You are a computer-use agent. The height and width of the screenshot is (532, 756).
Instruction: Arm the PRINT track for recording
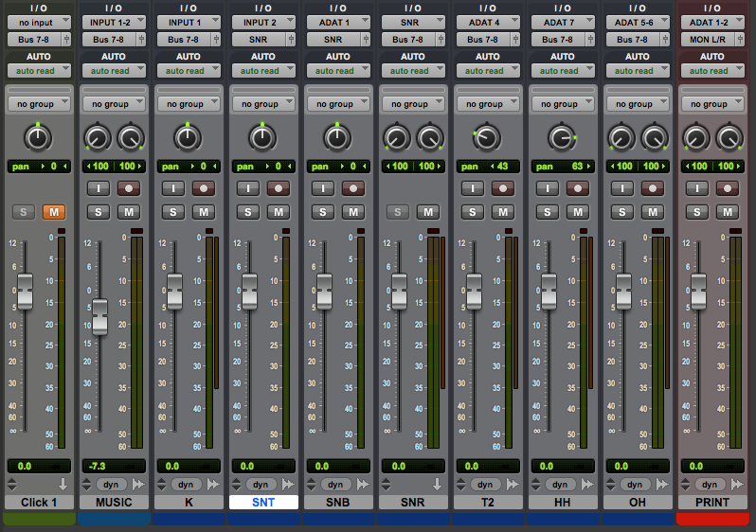click(728, 188)
